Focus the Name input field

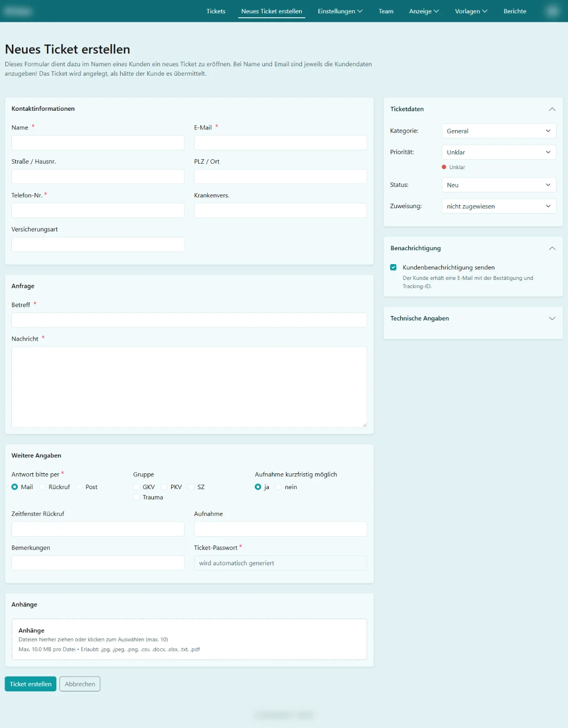click(98, 142)
